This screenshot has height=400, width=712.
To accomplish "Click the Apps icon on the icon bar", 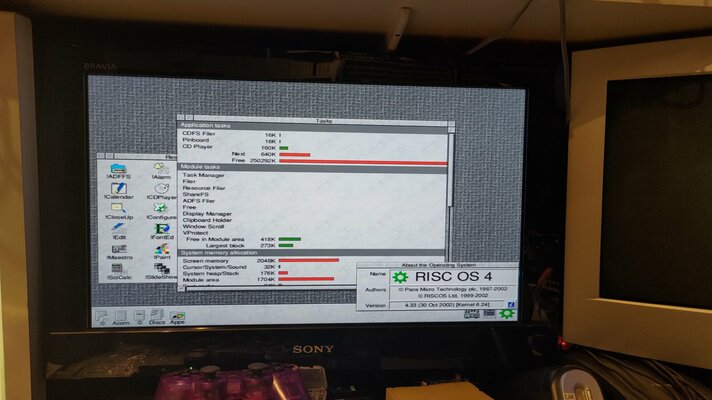I will coord(177,316).
